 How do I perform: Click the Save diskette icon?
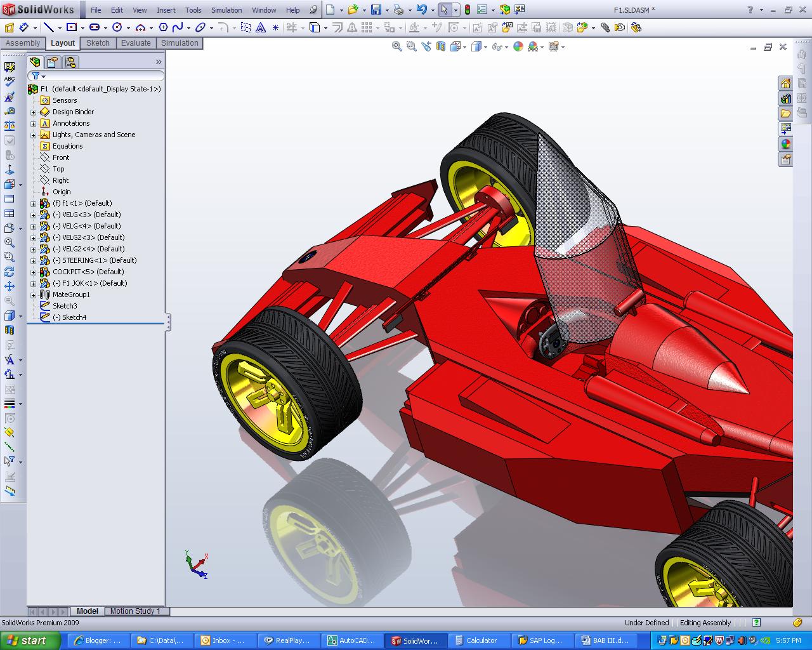[x=376, y=10]
